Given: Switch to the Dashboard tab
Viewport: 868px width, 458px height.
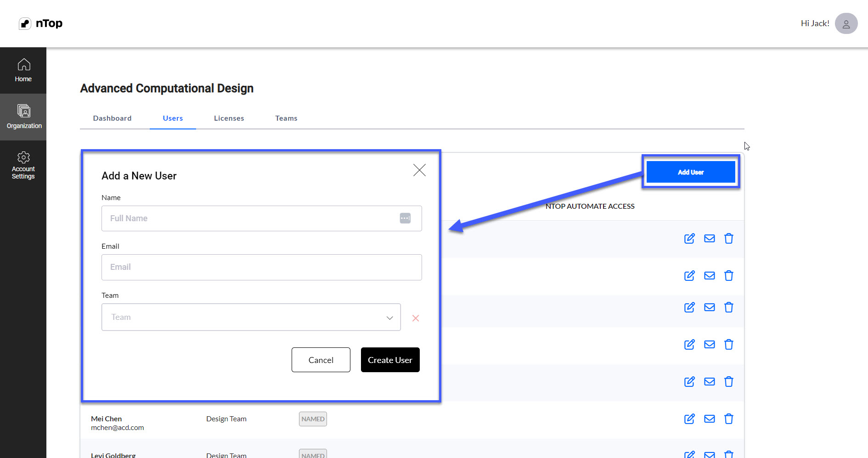Looking at the screenshot, I should click(112, 118).
